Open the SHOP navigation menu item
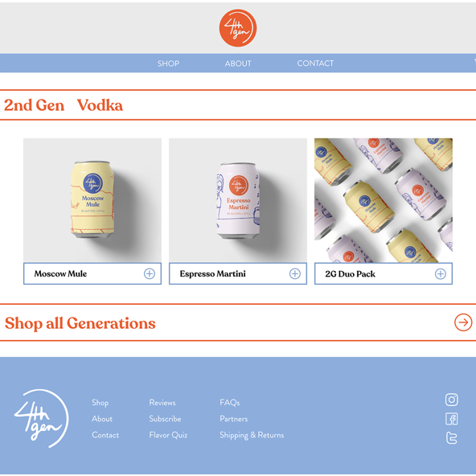 click(x=168, y=64)
